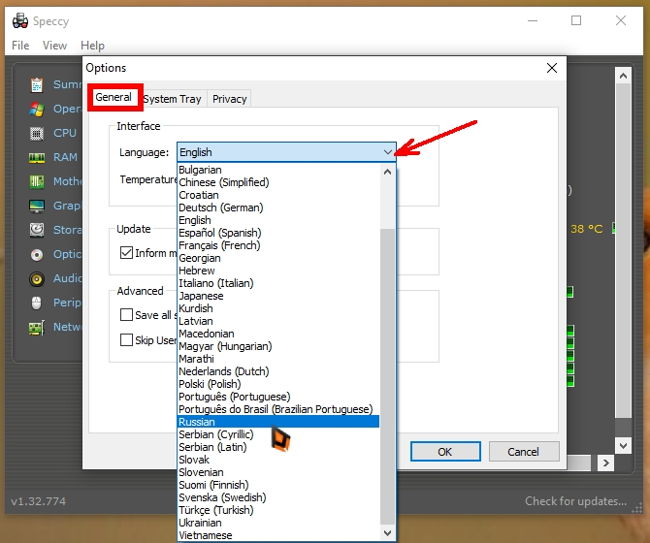Select Español (Spanish) language

point(278,233)
